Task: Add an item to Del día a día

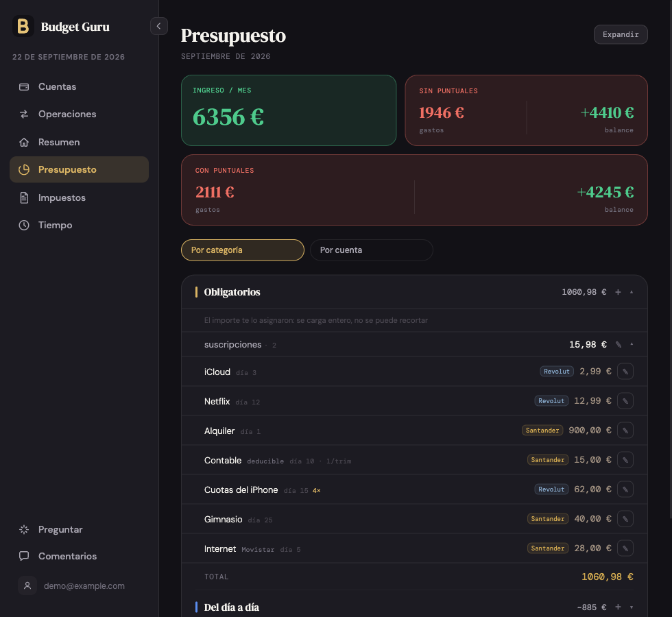Action: tap(618, 607)
